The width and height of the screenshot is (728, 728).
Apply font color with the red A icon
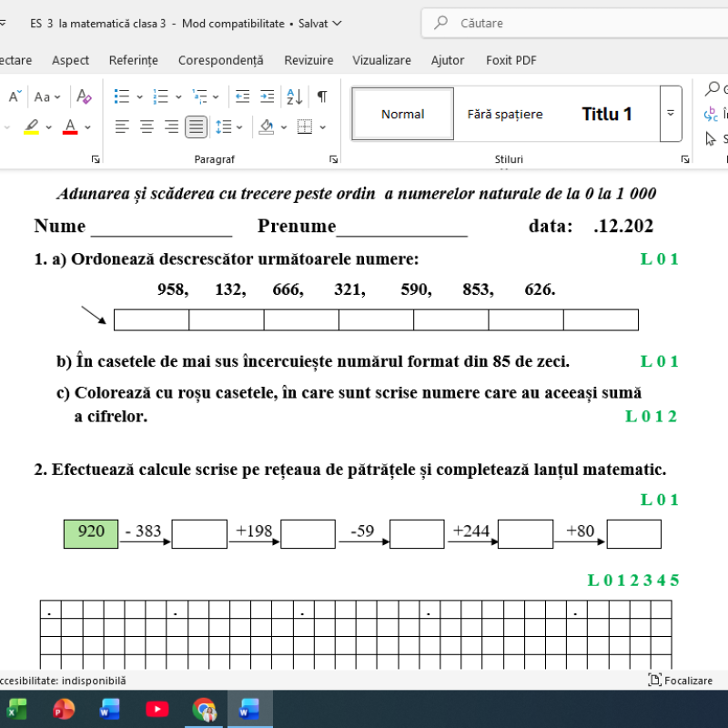pos(69,126)
